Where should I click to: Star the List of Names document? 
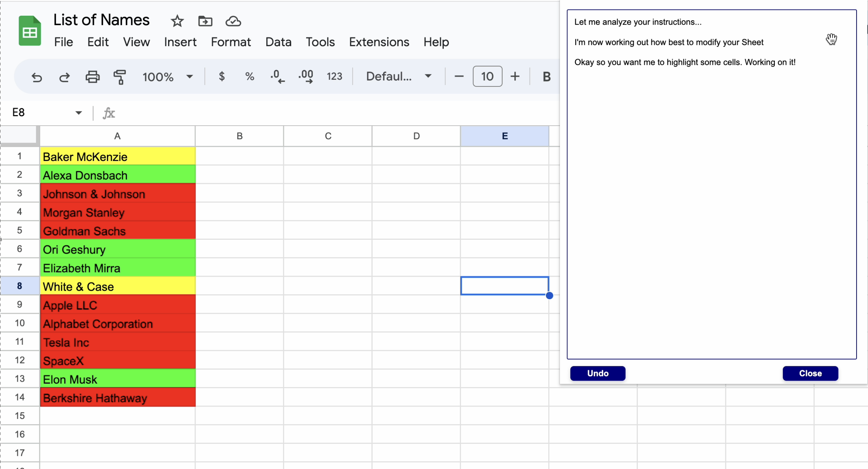click(177, 21)
